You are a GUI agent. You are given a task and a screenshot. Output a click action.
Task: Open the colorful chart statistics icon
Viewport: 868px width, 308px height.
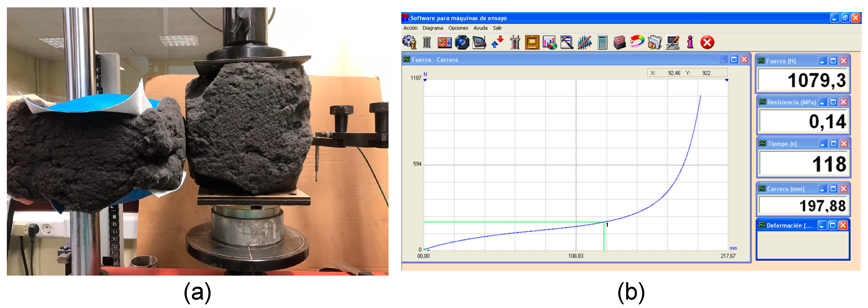[x=550, y=42]
